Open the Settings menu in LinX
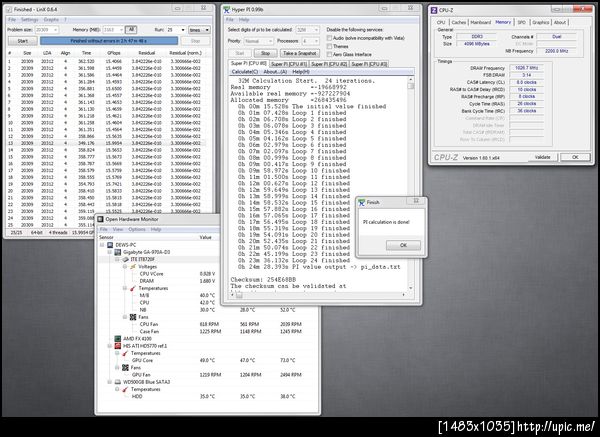The image size is (600, 437). pyautogui.click(x=29, y=20)
